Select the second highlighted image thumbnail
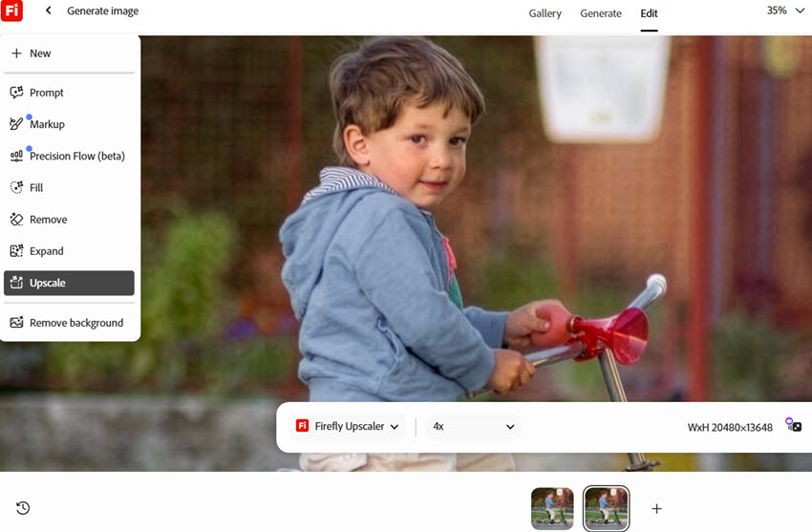Image resolution: width=812 pixels, height=532 pixels. pos(606,508)
